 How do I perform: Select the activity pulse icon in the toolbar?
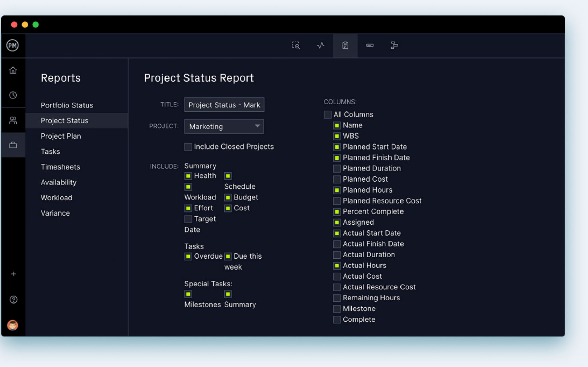tap(320, 45)
